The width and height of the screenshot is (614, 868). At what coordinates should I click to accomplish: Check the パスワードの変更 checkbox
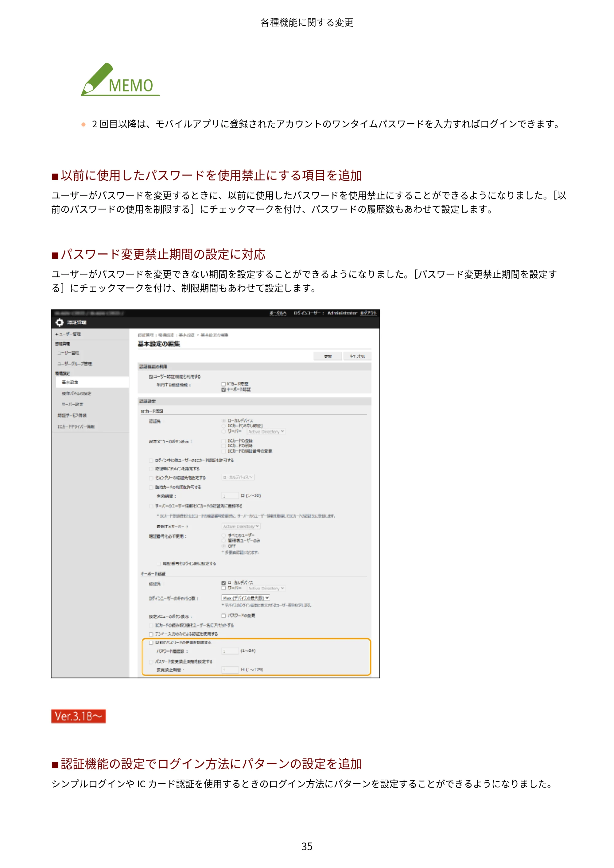[224, 616]
